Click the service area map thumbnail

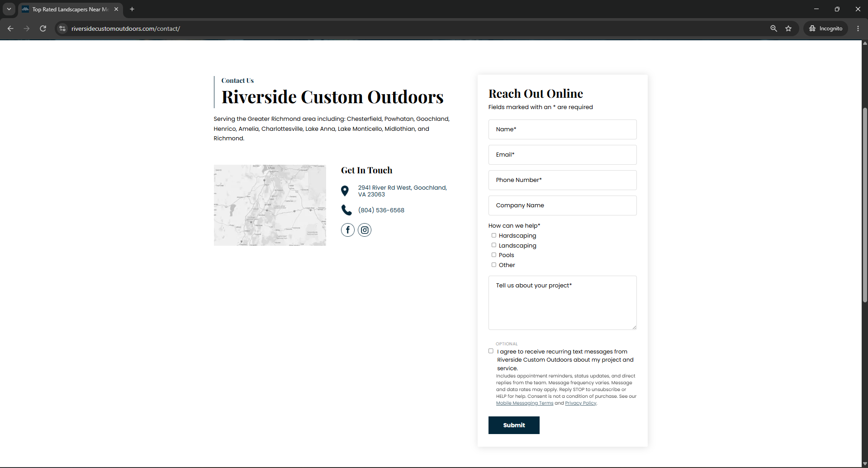(x=270, y=205)
